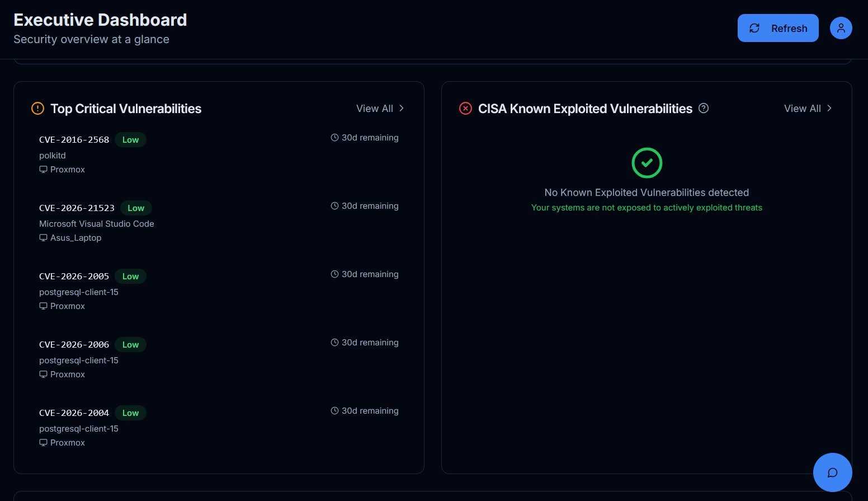Click the green checkmark circle icon
868x501 pixels.
click(x=647, y=163)
